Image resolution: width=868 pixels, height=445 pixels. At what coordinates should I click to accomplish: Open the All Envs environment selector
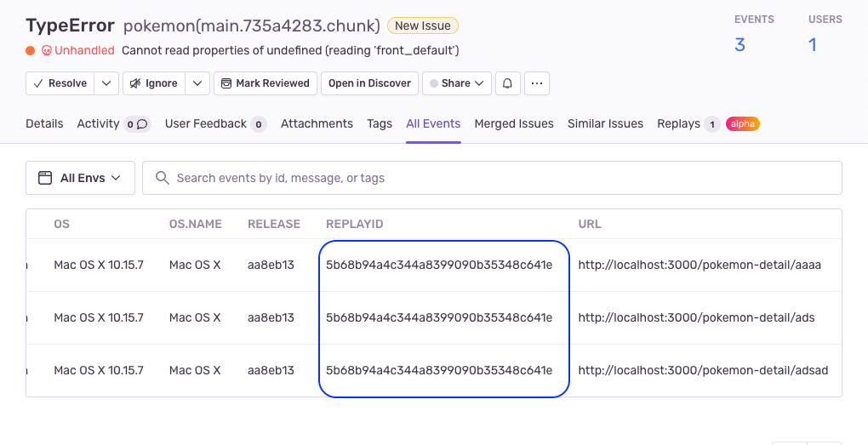pyautogui.click(x=80, y=178)
